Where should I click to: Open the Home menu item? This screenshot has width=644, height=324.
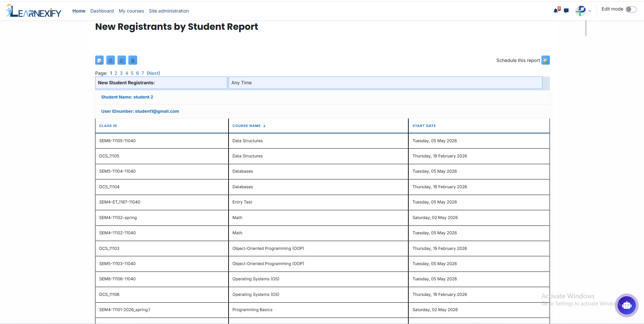79,11
